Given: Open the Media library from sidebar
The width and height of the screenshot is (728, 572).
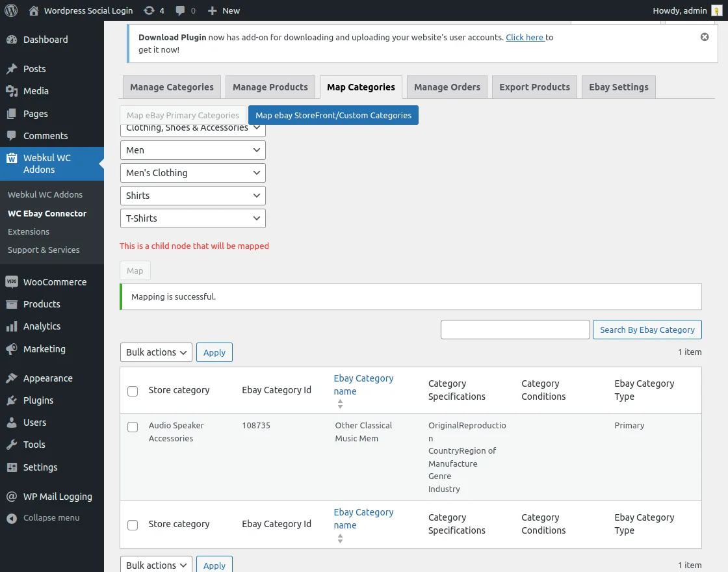Looking at the screenshot, I should coord(36,91).
